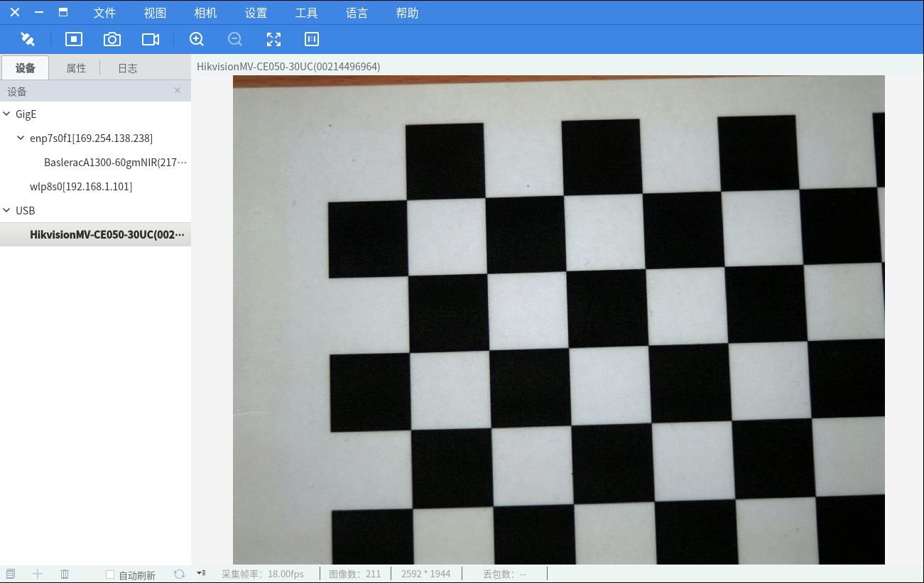This screenshot has width=924, height=583.
Task: Zoom in on the camera image
Action: click(197, 39)
